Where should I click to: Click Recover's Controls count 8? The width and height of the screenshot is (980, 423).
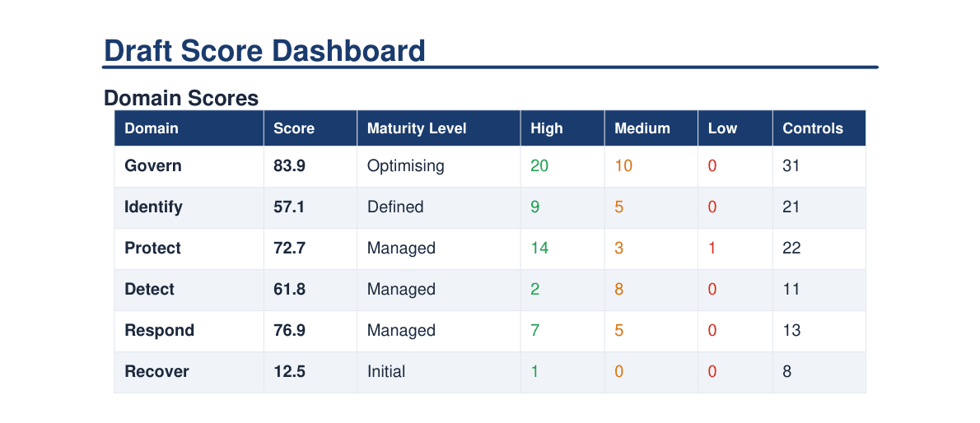786,372
